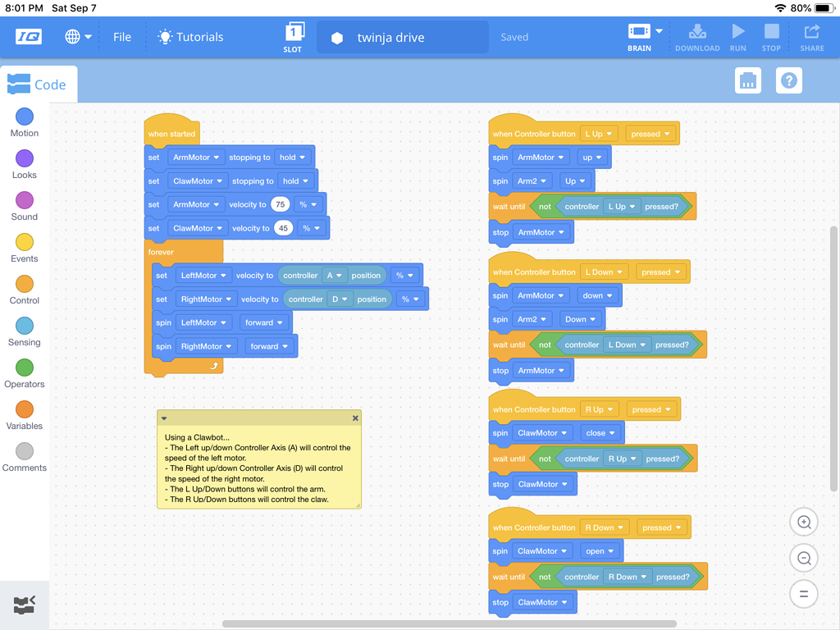Reset workspace zoom with equals icon

click(x=804, y=594)
